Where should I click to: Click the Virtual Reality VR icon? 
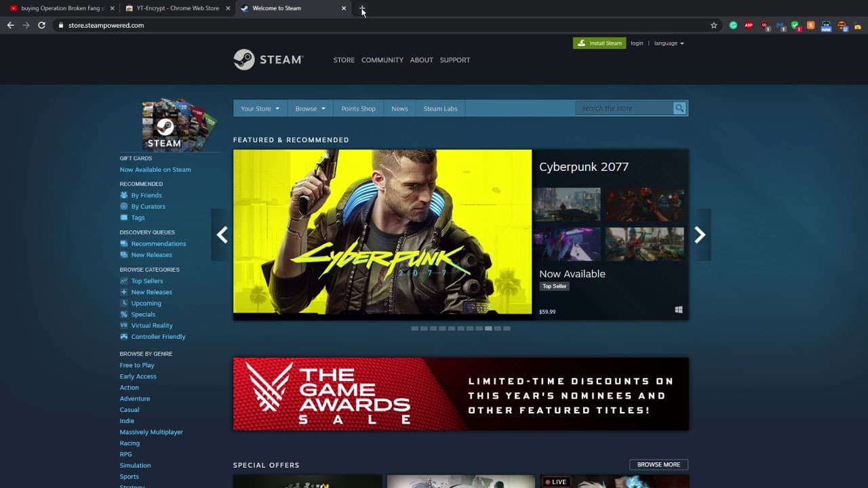[x=123, y=325]
